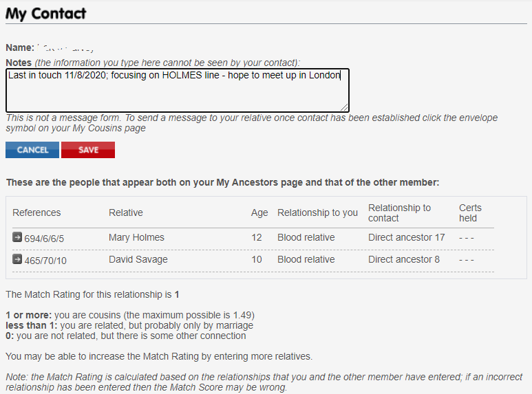Click the Direct ancestor 8 cell
Viewport: 532px width, 394px height.
pyautogui.click(x=404, y=259)
